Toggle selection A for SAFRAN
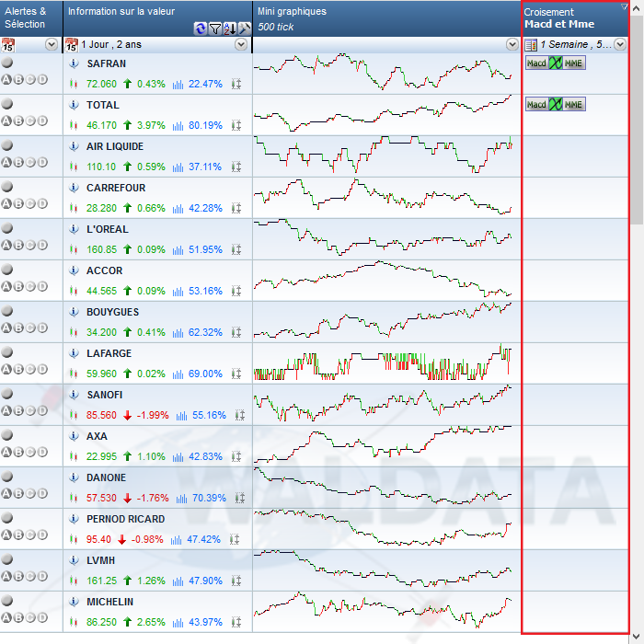The image size is (644, 644). 6,80
